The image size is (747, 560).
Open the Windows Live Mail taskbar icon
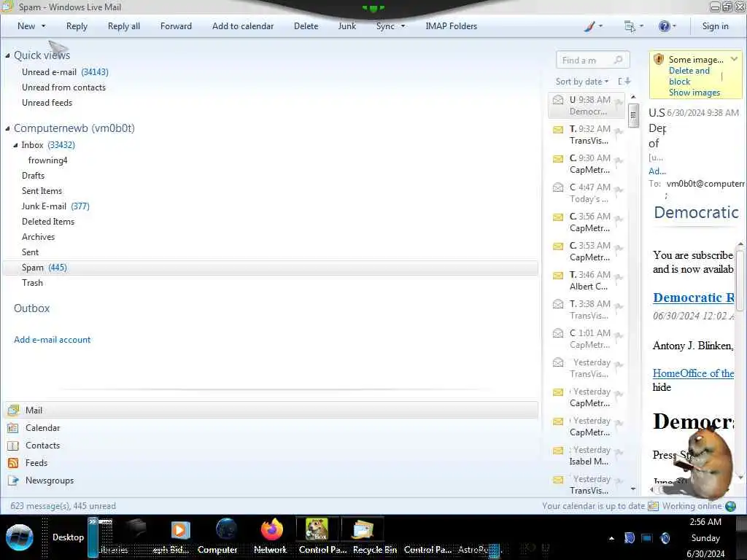point(362,529)
